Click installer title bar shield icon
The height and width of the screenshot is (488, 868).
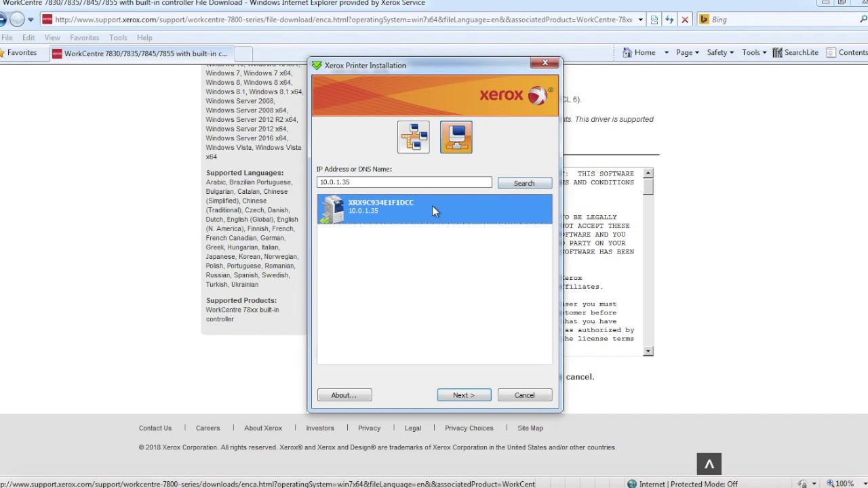[317, 65]
